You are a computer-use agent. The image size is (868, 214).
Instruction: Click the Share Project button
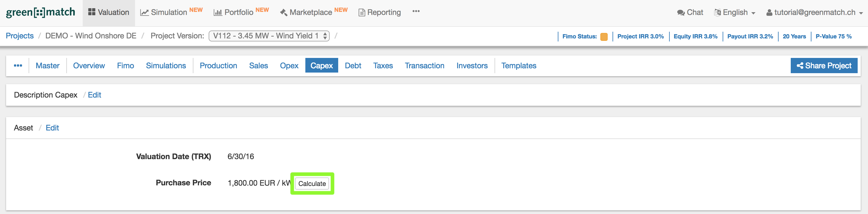[x=824, y=66]
